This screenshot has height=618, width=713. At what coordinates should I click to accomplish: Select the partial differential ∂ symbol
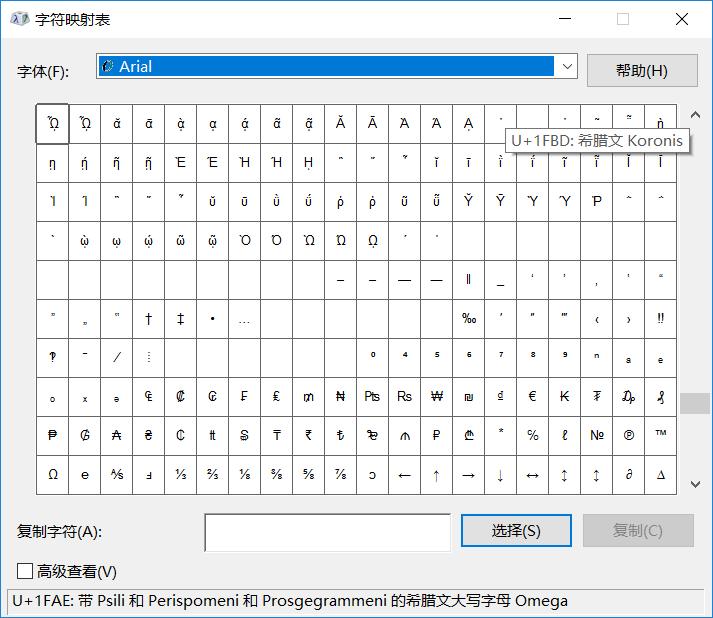tap(628, 475)
